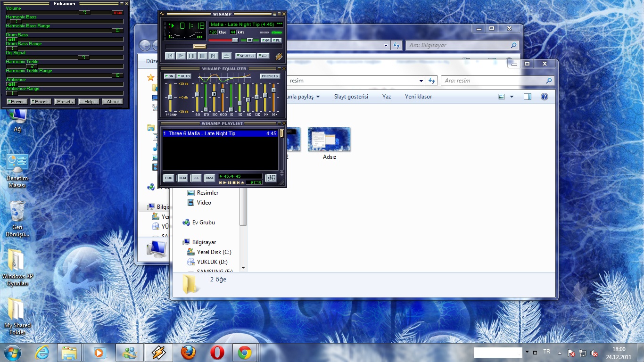Click Denetim Masası desktop icon
The width and height of the screenshot is (644, 362).
pyautogui.click(x=17, y=170)
